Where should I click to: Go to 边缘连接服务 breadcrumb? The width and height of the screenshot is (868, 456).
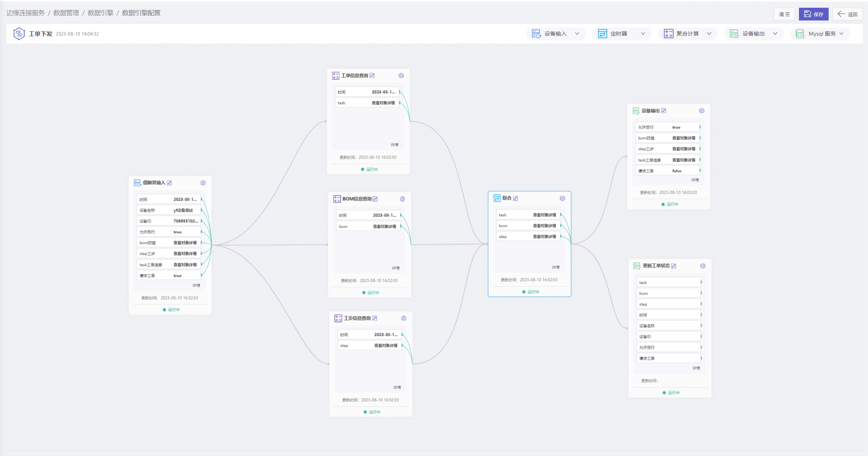(x=25, y=13)
